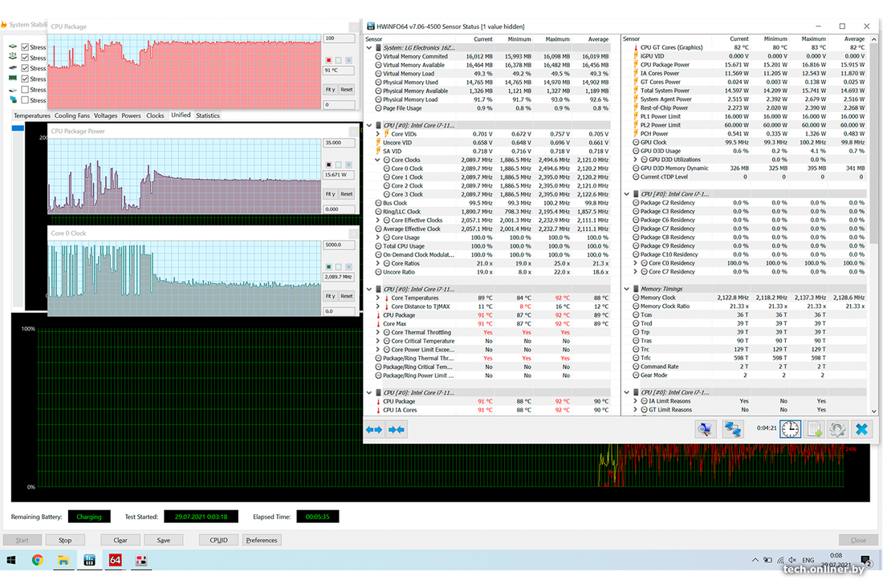Enable the last Stress checkbox
This screenshot has width=883, height=588.
tap(25, 100)
